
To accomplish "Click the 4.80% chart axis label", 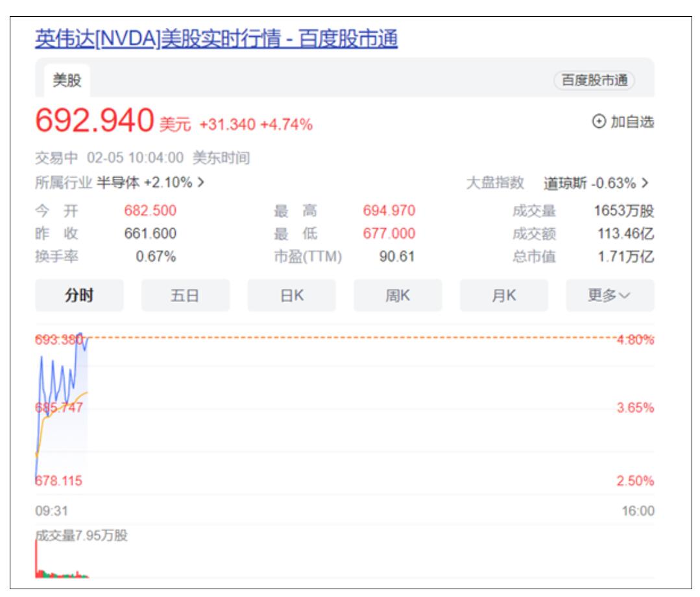I will click(x=635, y=340).
